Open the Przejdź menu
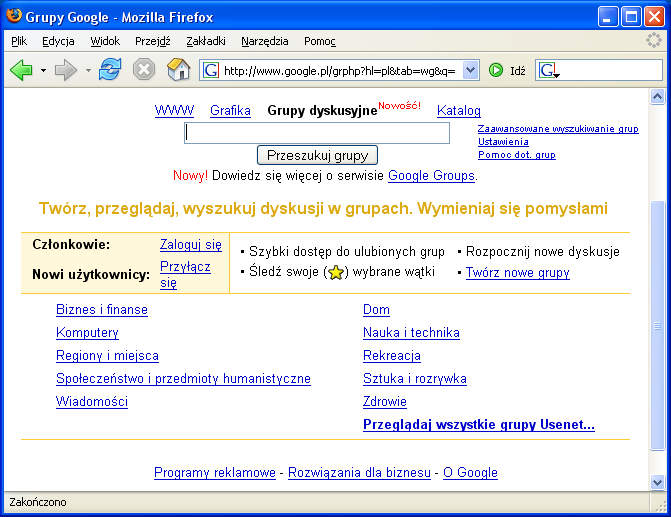The height and width of the screenshot is (517, 671). [x=153, y=41]
